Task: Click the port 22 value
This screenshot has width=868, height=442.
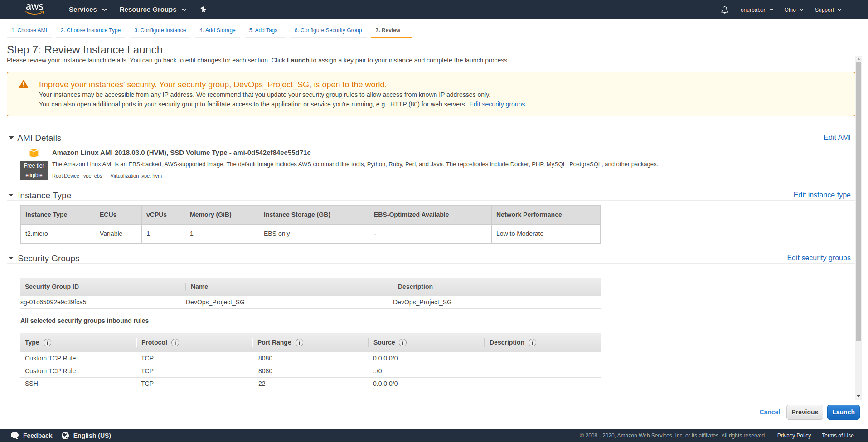Action: click(262, 384)
